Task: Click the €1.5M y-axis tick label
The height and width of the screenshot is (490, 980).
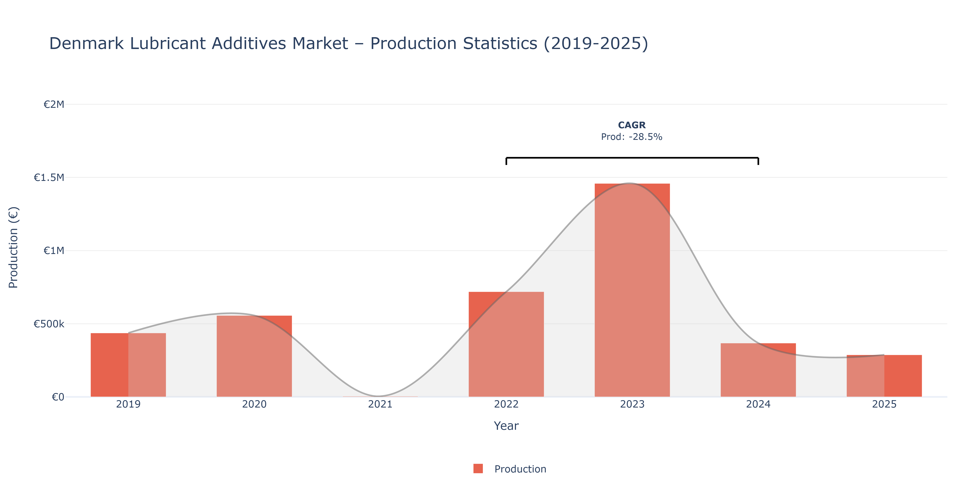Action: (x=49, y=178)
